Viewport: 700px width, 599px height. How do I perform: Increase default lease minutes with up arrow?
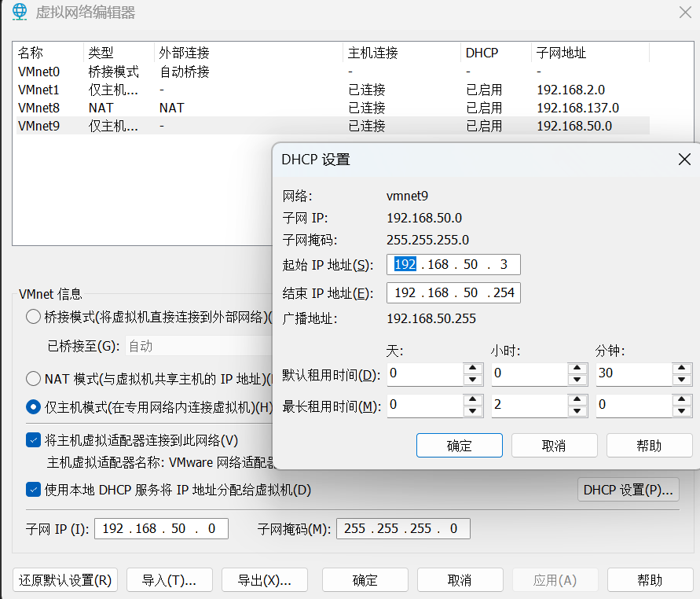click(681, 368)
